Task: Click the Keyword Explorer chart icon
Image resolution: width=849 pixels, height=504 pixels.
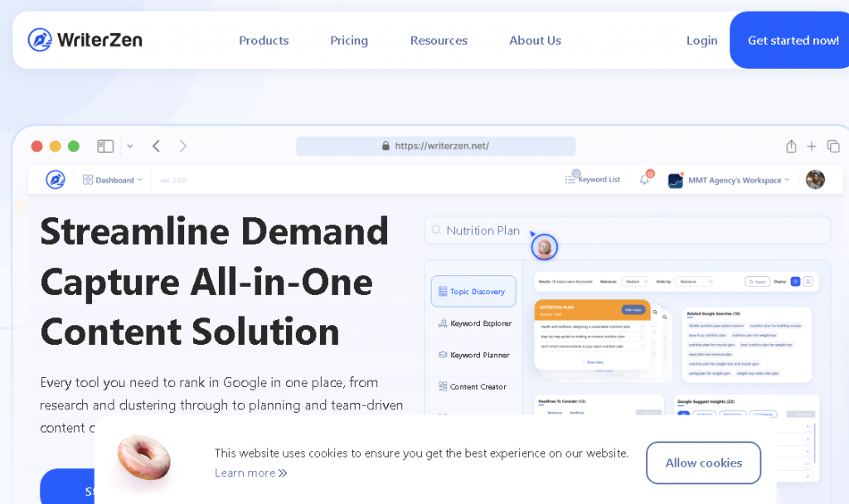Action: (443, 323)
